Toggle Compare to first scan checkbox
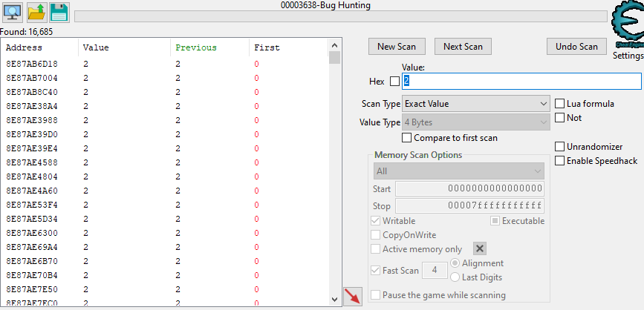The image size is (644, 310). tap(406, 137)
